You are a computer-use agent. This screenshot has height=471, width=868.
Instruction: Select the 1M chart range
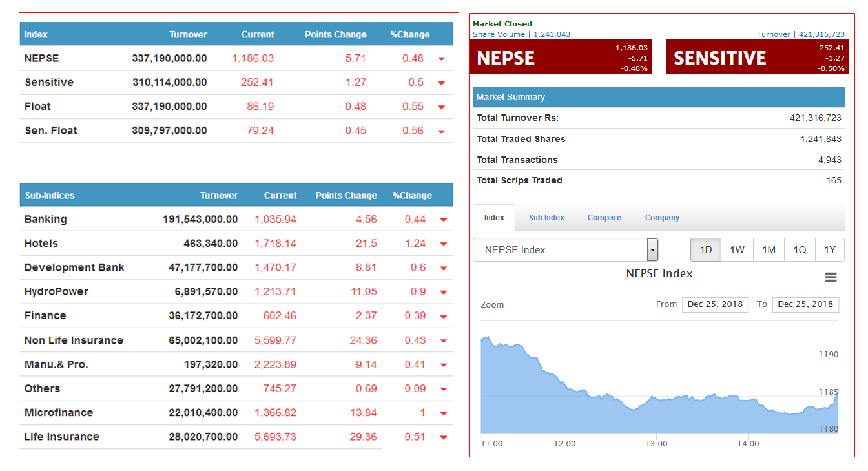(x=769, y=249)
